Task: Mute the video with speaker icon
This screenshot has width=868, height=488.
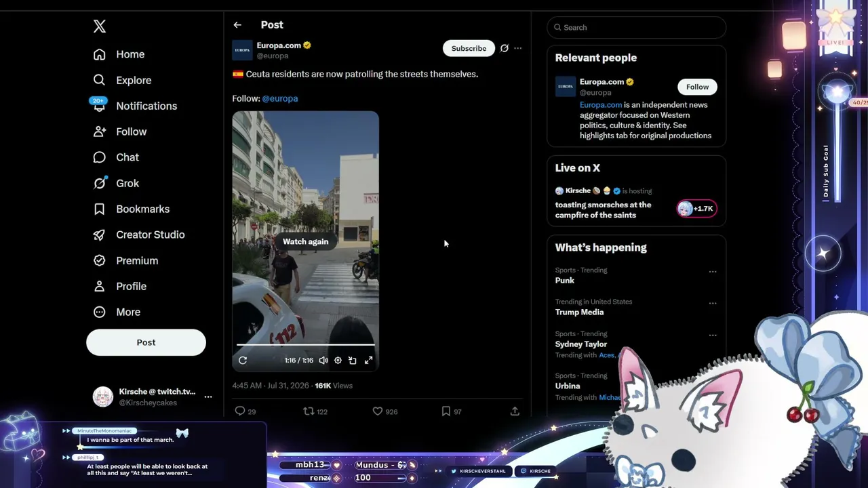Action: (323, 361)
